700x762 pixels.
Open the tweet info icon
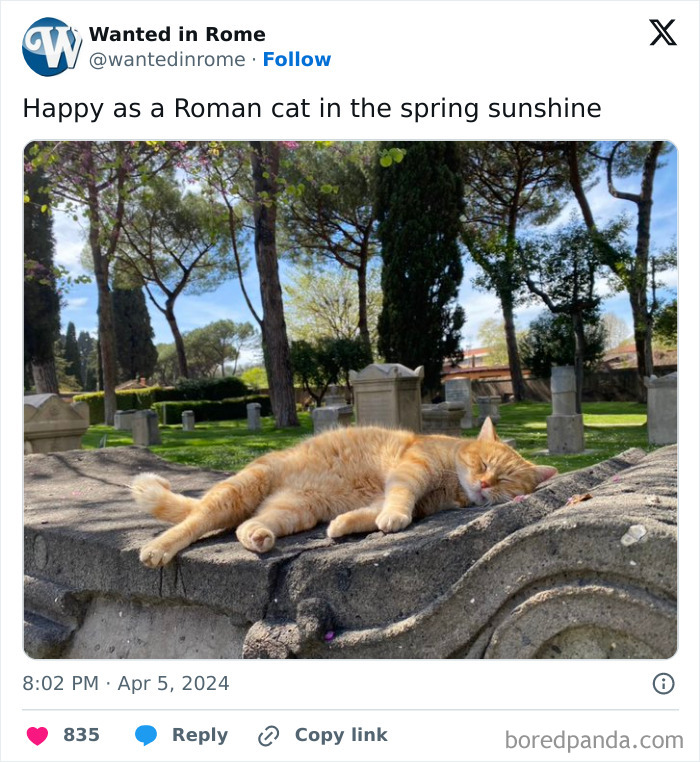pos(663,683)
